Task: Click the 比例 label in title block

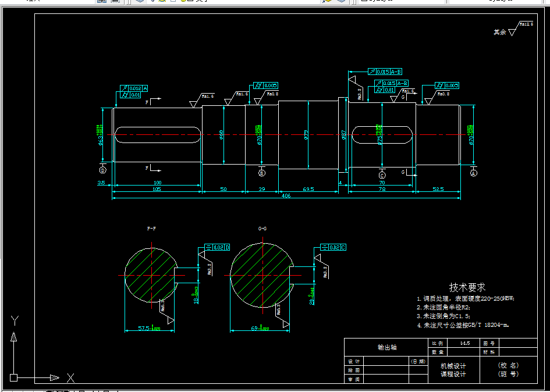Action: (x=438, y=343)
